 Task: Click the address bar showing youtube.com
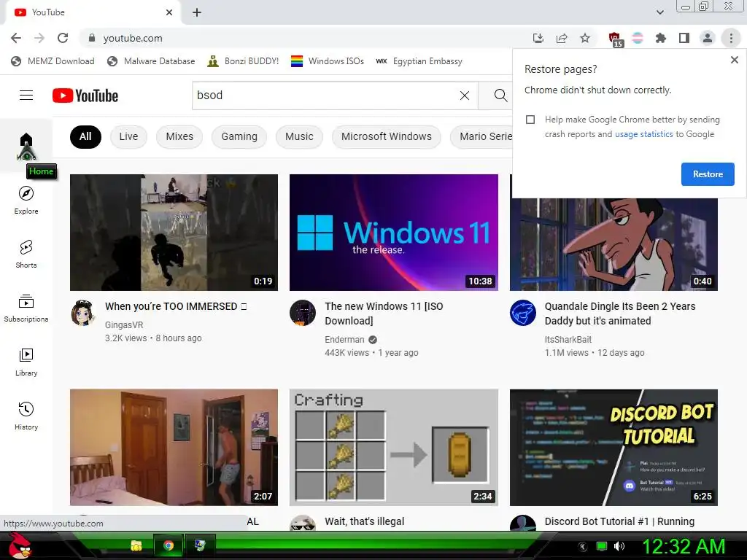pyautogui.click(x=305, y=38)
